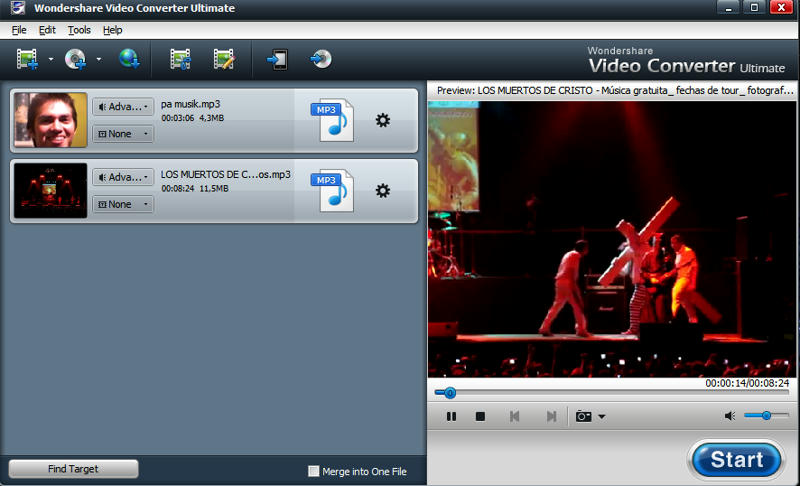The image size is (800, 486).
Task: Open settings gear for LOS MUERTOS item
Action: pos(383,191)
